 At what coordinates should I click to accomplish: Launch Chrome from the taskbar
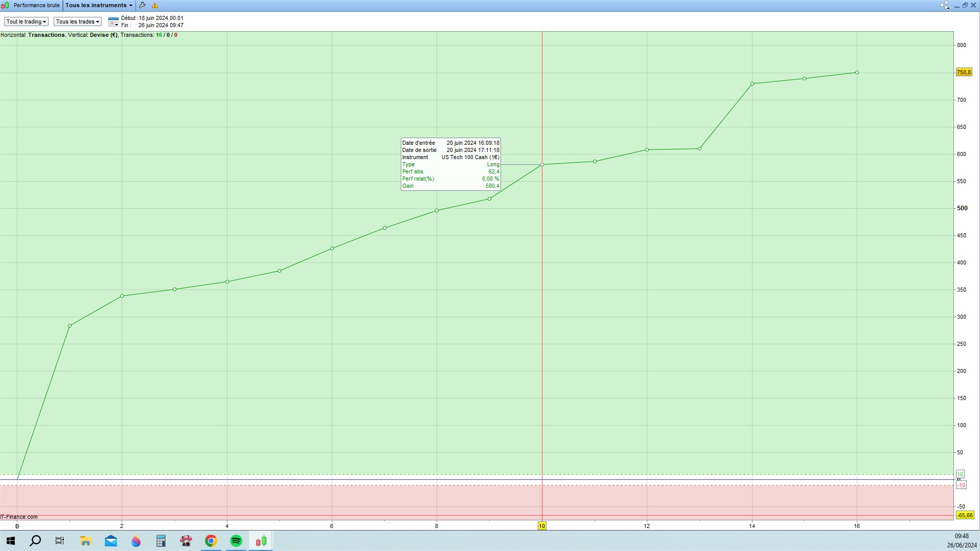(211, 541)
